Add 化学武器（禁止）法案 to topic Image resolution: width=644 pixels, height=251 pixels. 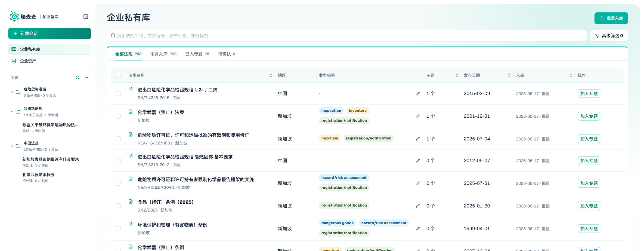tap(589, 116)
